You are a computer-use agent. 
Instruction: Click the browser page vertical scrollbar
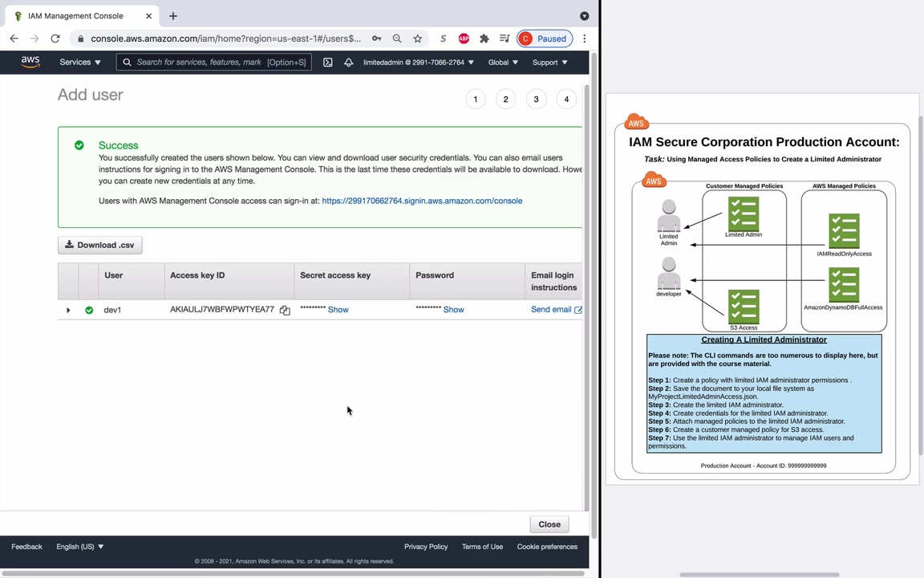594,295
